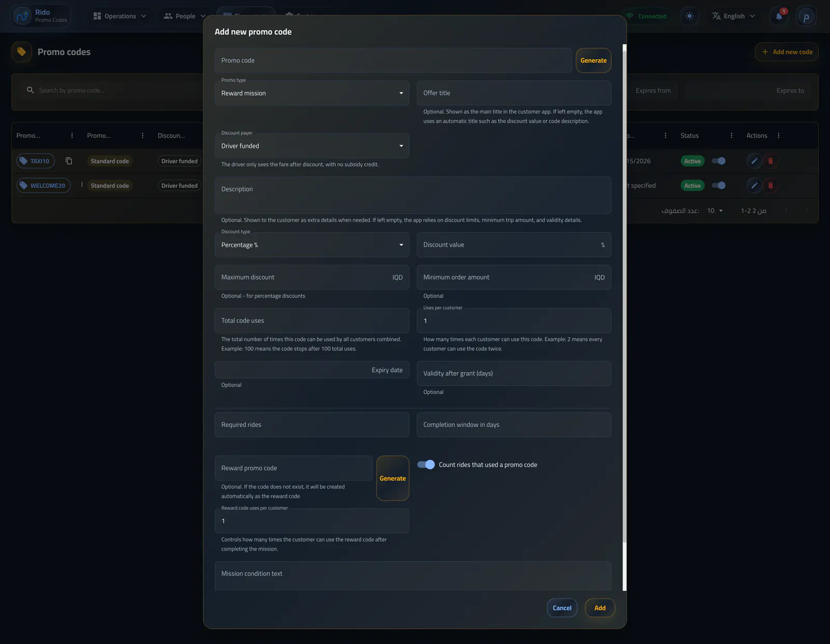Focus the Total code uses field
830x644 pixels.
[x=312, y=321]
